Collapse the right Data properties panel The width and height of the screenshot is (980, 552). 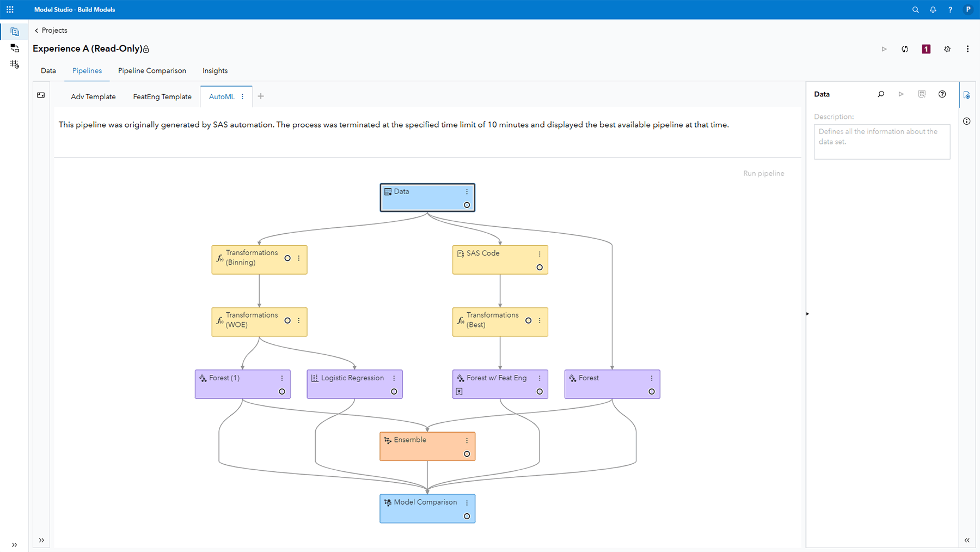[x=967, y=540]
